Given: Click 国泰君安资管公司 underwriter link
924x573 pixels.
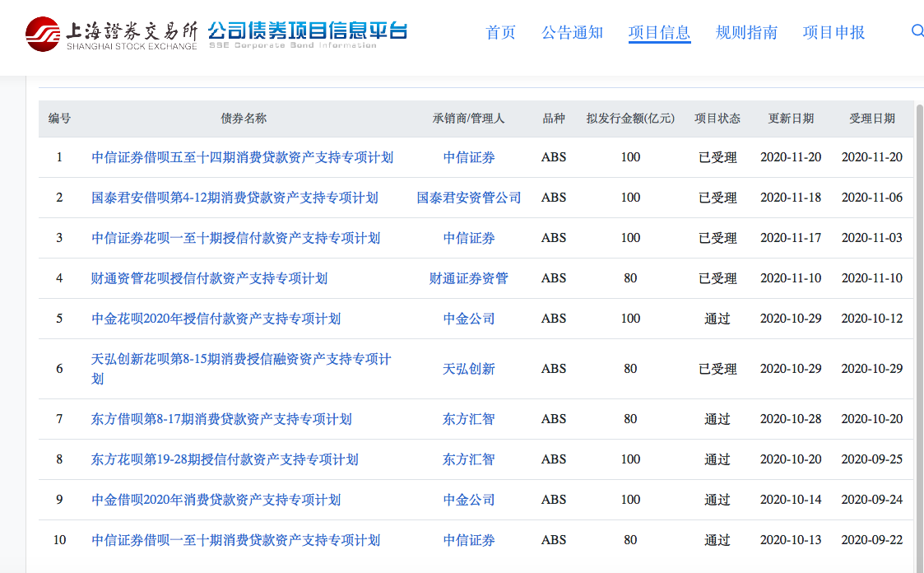Looking at the screenshot, I should [469, 198].
